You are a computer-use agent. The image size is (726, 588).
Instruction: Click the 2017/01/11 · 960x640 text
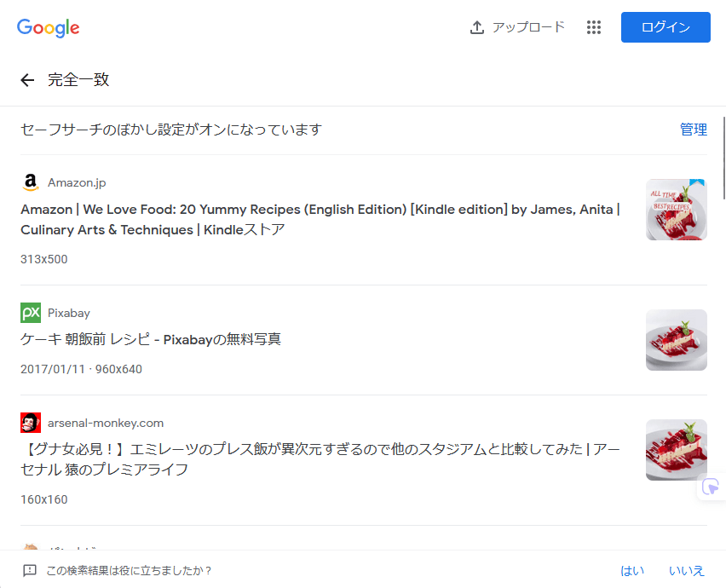tap(81, 369)
